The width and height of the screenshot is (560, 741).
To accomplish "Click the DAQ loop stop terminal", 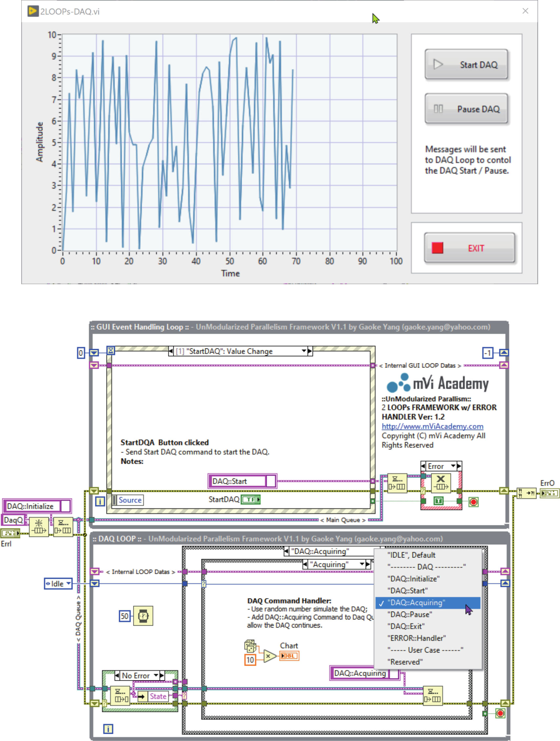I will [500, 713].
